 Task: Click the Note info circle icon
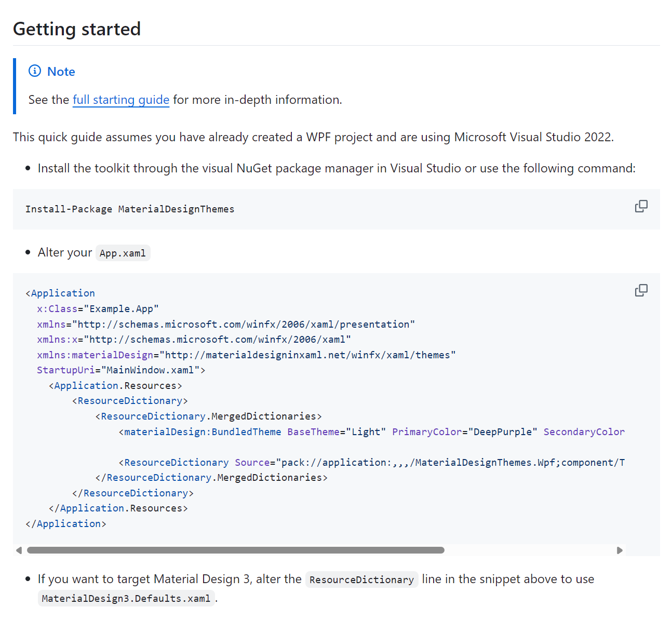[35, 71]
